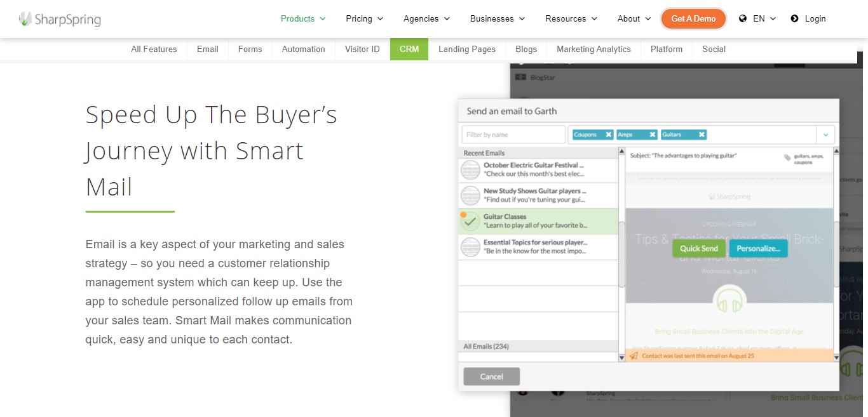The width and height of the screenshot is (868, 417).
Task: Click the email list scroll down arrow
Action: (621, 358)
